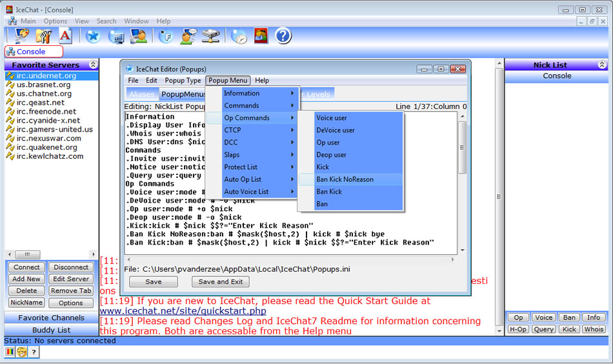Click the Save and Exit button
The height and width of the screenshot is (364, 613).
point(221,281)
